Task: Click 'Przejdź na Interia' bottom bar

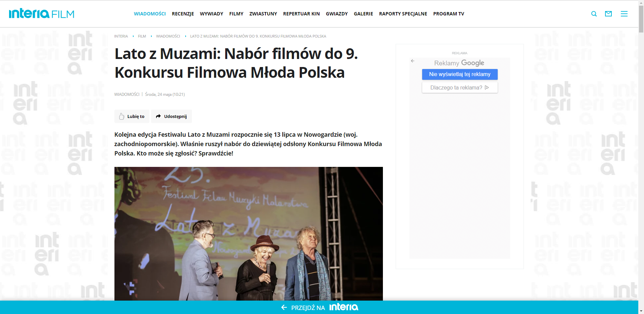Action: (319, 307)
